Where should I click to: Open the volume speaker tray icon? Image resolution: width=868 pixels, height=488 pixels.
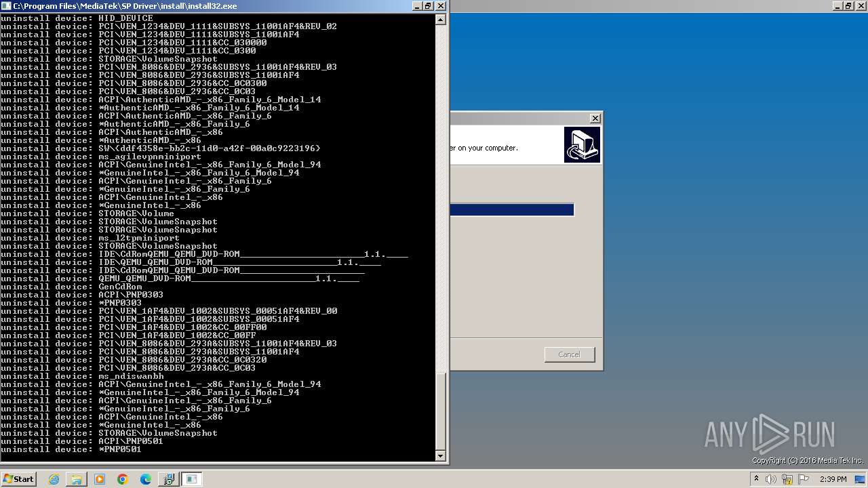tap(771, 479)
